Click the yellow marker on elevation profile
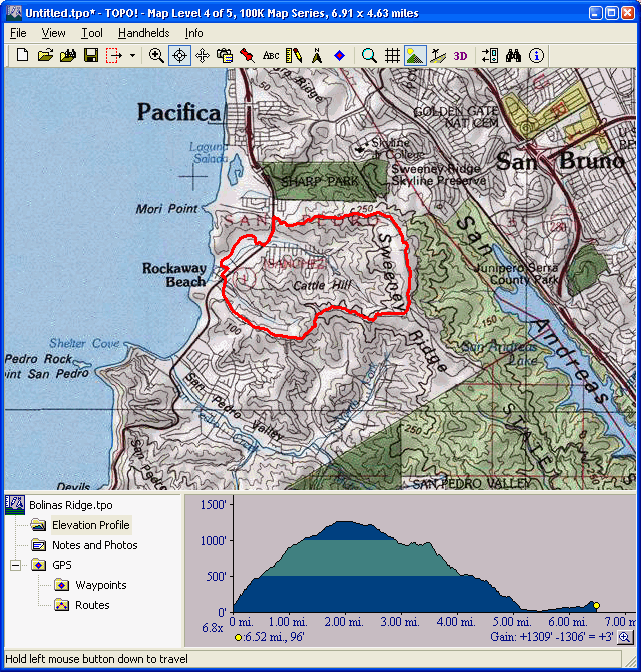Screen dimensions: 641x672 click(x=596, y=605)
